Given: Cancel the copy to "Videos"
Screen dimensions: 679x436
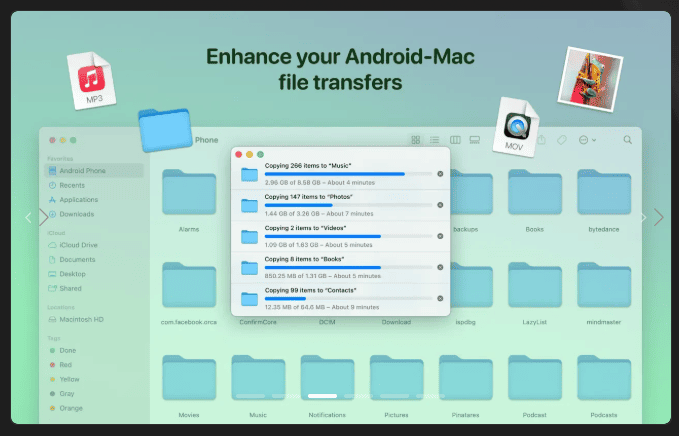Looking at the screenshot, I should 440,236.
